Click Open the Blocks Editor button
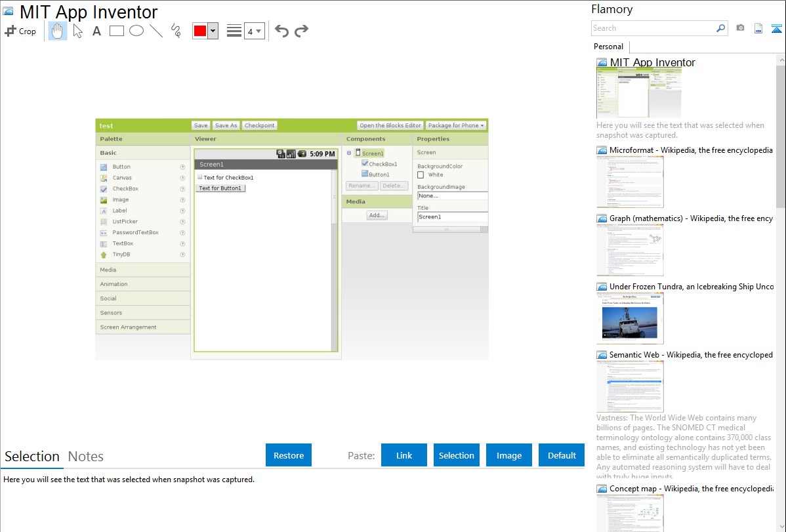This screenshot has height=532, width=786. 390,125
